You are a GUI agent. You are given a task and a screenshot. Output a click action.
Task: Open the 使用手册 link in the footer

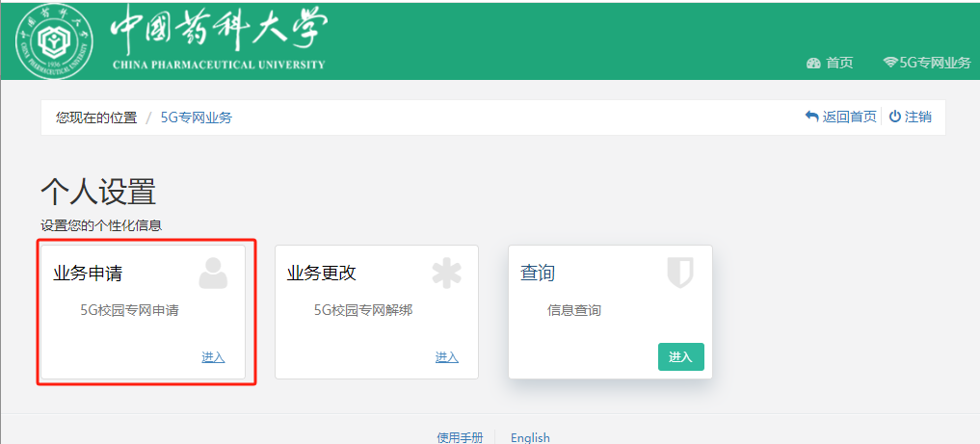pos(460,437)
